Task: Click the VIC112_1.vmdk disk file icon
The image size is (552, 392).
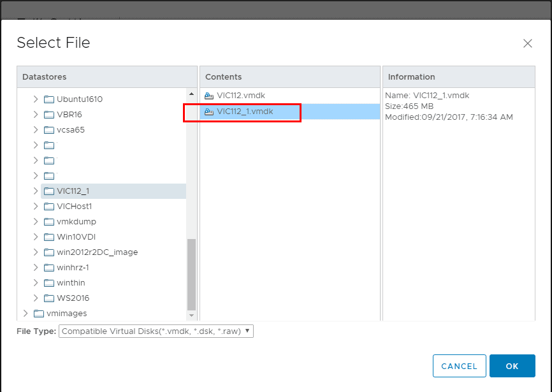Action: 209,112
